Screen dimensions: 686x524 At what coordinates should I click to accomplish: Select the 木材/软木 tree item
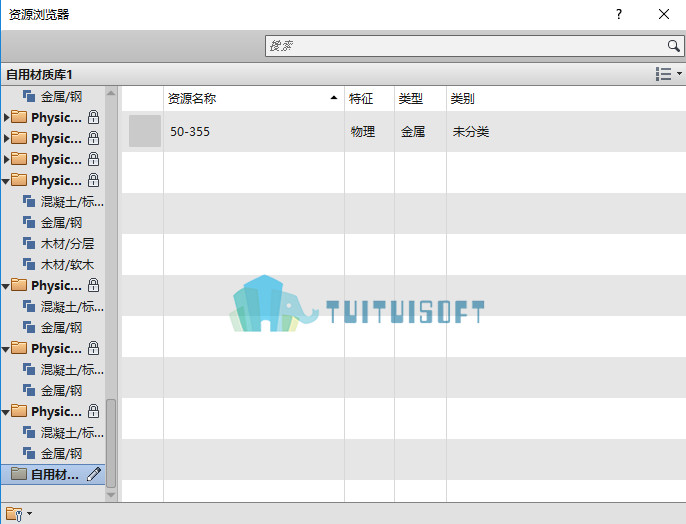click(x=67, y=265)
